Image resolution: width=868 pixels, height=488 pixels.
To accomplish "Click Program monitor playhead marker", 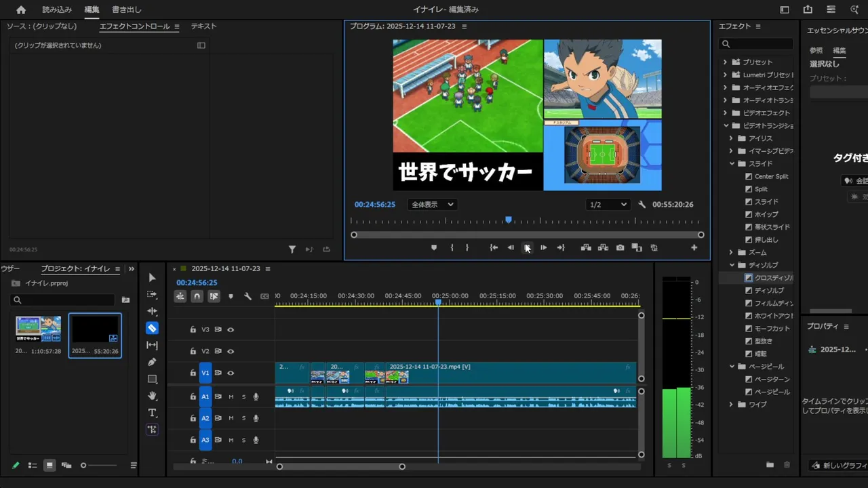I will pos(509,220).
